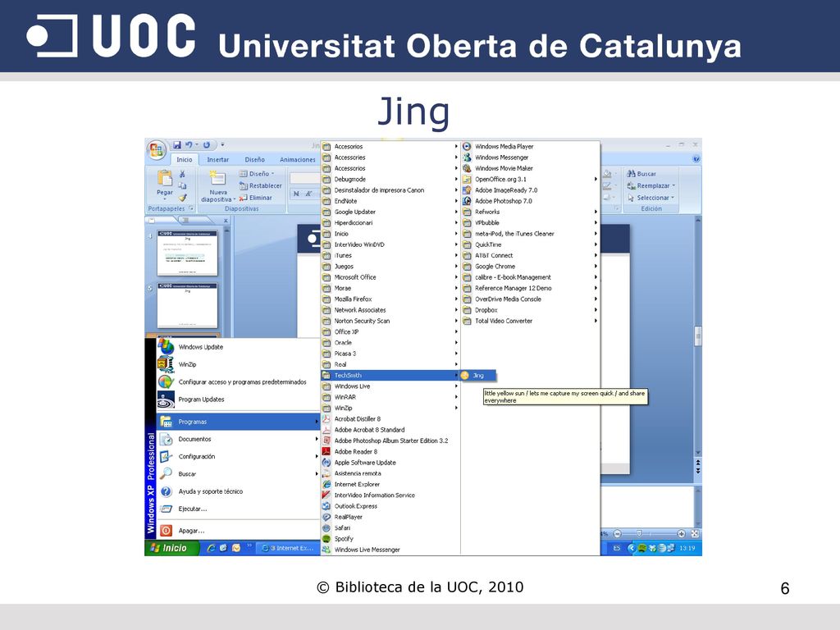
Task: Launch Jing from TechSmith submenu
Action: tap(478, 376)
